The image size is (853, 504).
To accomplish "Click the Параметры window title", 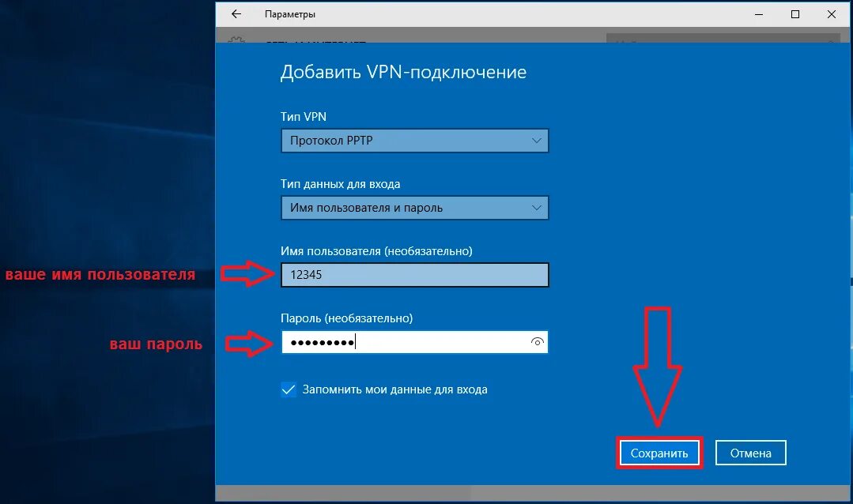I will (x=290, y=14).
